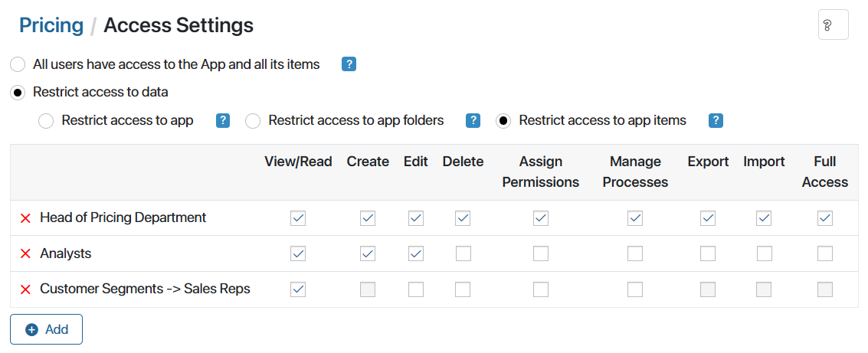The height and width of the screenshot is (353, 868).
Task: Check Delete for Customer Segments -> Sales Reps
Action: pyautogui.click(x=463, y=289)
